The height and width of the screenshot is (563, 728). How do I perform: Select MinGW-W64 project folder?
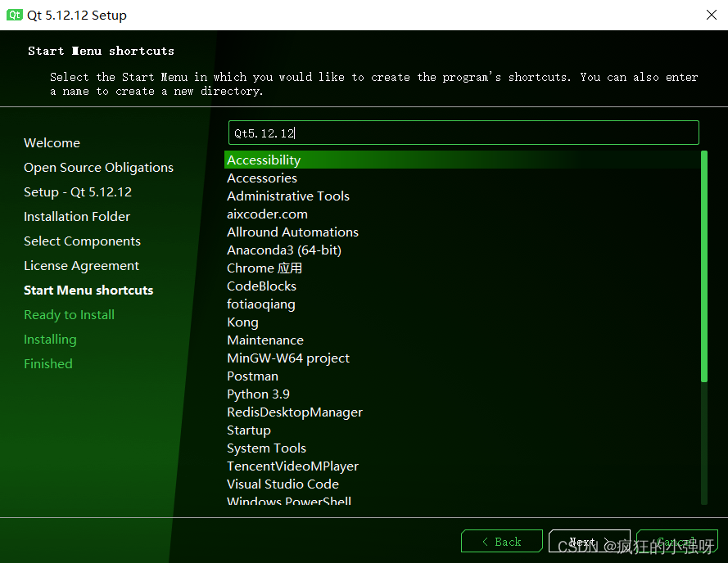click(462, 358)
